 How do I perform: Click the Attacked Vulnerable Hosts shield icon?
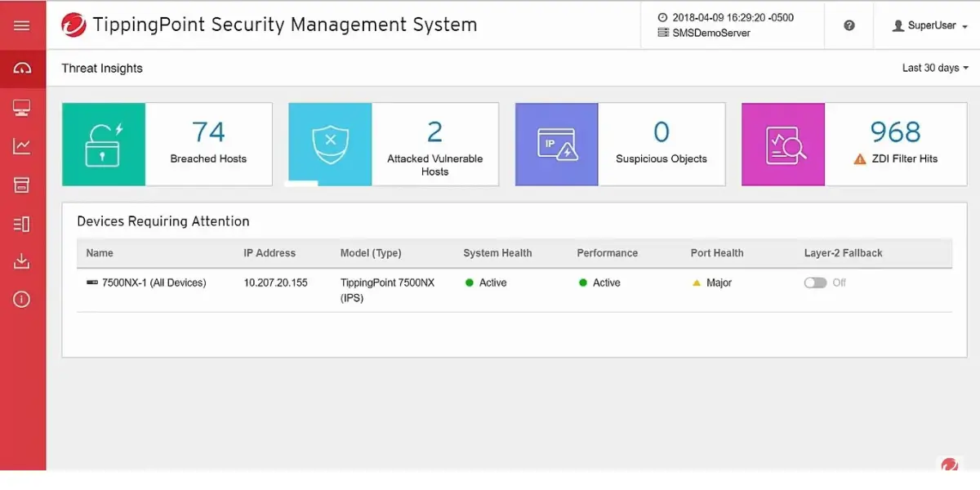330,144
